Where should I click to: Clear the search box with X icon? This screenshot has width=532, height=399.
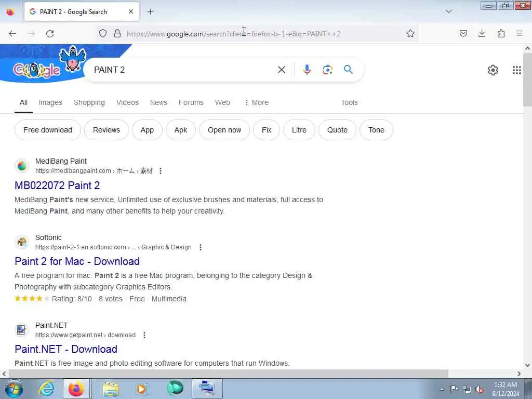click(x=281, y=70)
